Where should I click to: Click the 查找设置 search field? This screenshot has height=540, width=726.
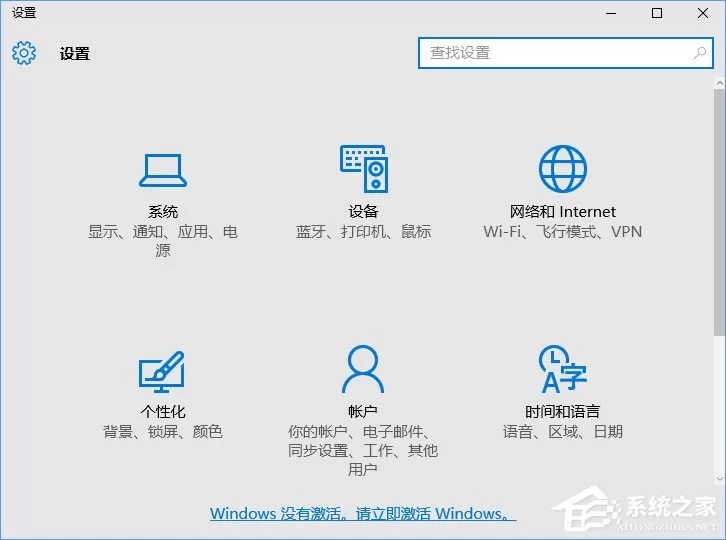click(565, 53)
